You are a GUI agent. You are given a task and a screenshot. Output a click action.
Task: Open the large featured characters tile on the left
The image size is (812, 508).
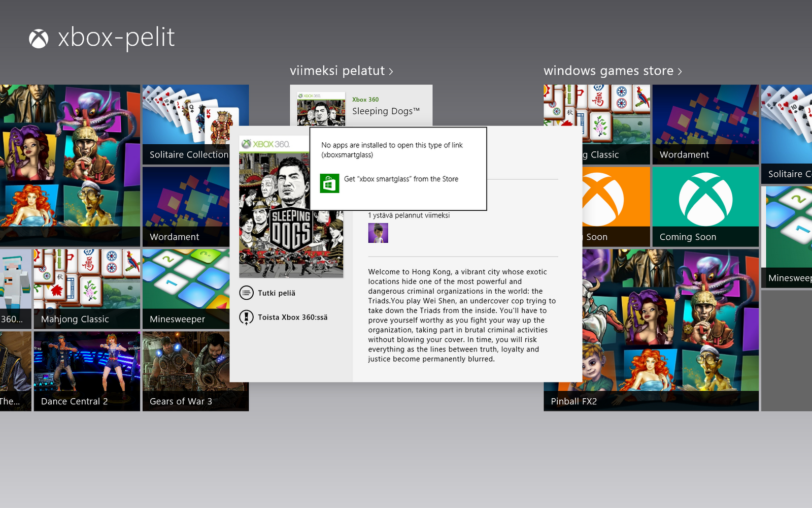click(x=70, y=166)
